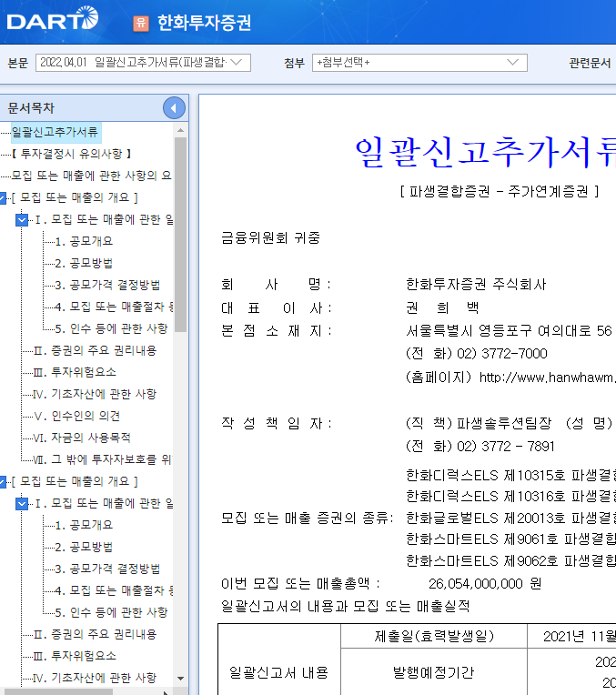Image resolution: width=616 pixels, height=695 pixels.
Task: Click 한화디럭스ELS 제10316호 security line
Action: click(510, 497)
